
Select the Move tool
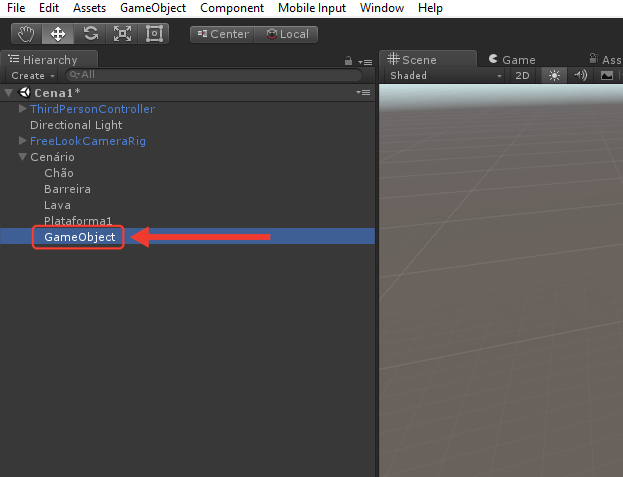click(58, 34)
